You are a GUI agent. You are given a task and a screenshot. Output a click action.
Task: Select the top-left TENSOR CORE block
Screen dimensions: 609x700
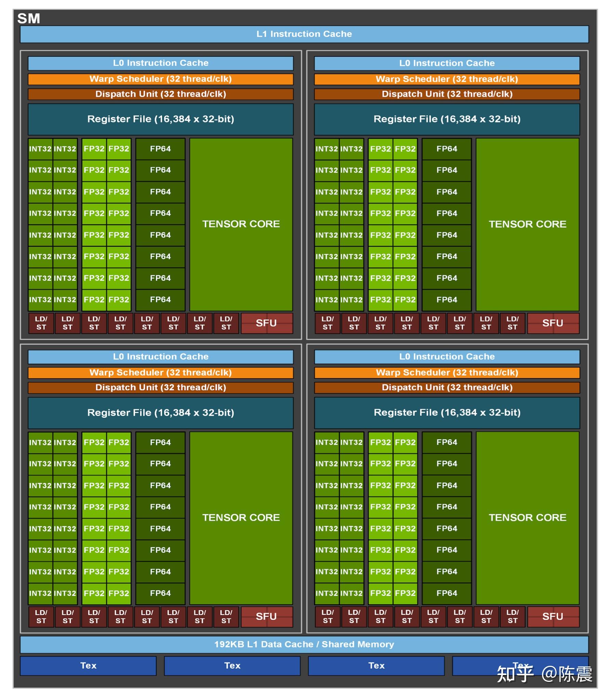point(241,224)
